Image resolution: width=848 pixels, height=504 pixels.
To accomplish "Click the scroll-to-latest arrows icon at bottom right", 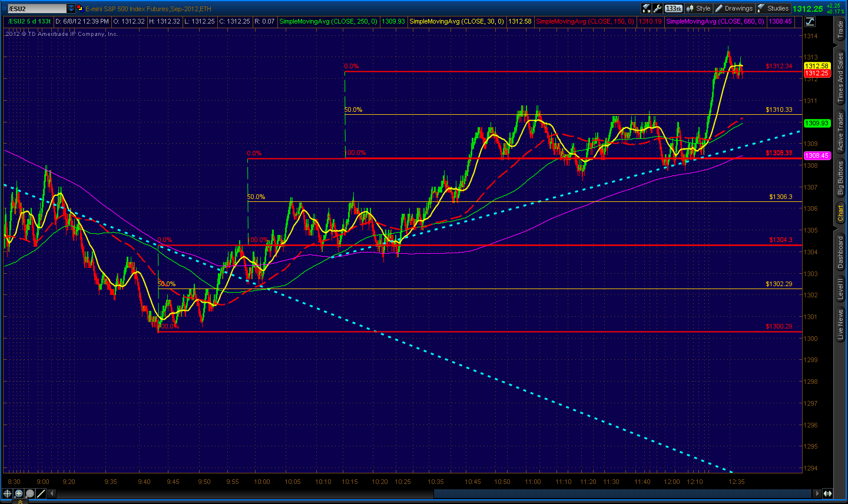I will tap(827, 494).
